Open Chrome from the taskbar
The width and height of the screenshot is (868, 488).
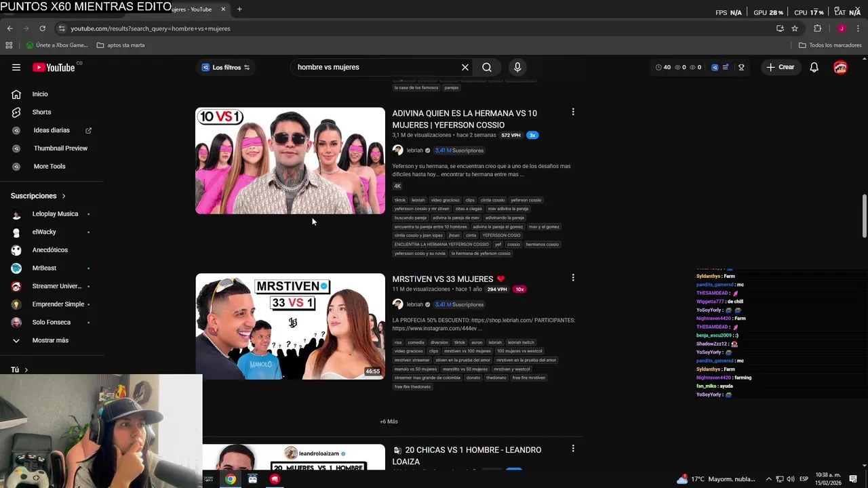231,479
